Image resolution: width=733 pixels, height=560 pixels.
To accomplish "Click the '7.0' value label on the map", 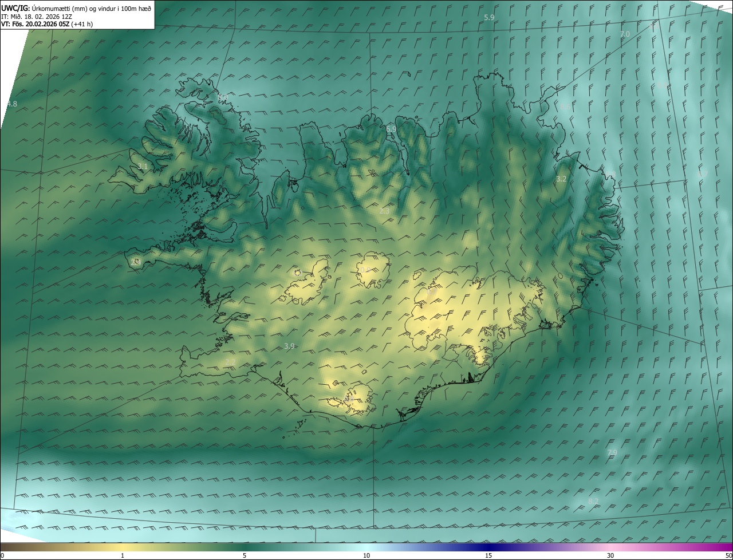I will (x=625, y=34).
